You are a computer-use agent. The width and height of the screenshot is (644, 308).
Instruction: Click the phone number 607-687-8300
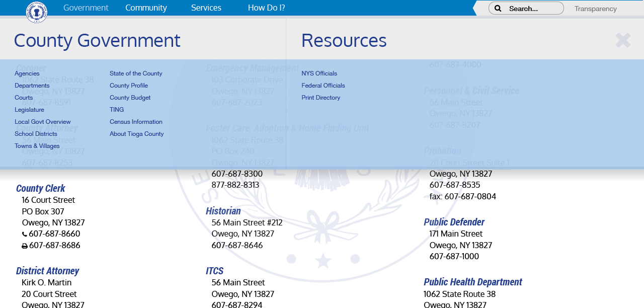click(x=237, y=174)
